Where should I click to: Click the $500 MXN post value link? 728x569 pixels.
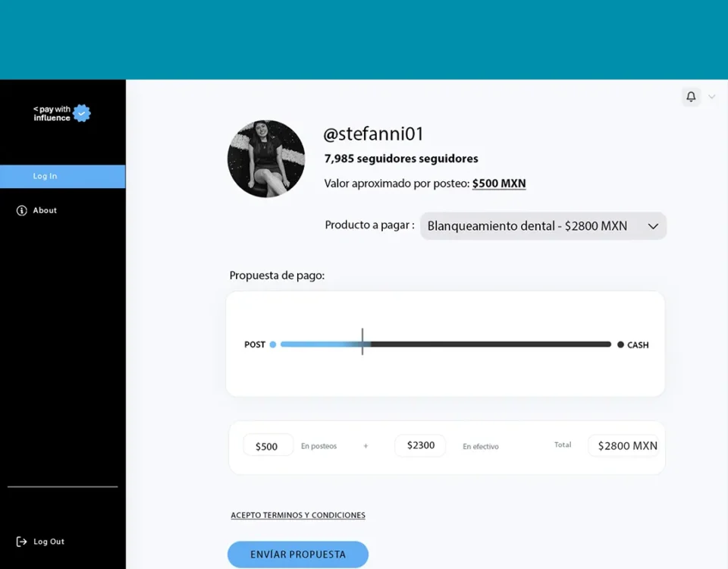coord(498,184)
